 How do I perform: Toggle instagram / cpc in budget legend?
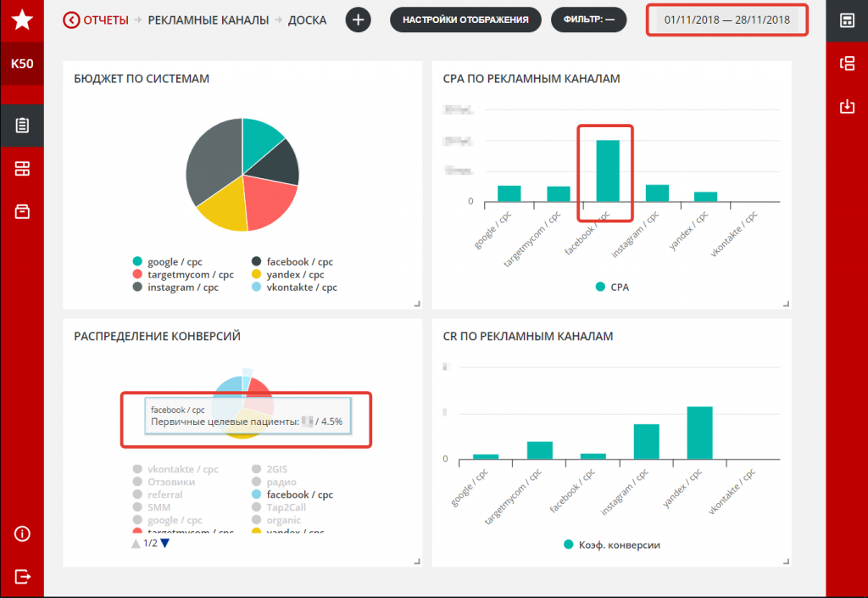175,287
